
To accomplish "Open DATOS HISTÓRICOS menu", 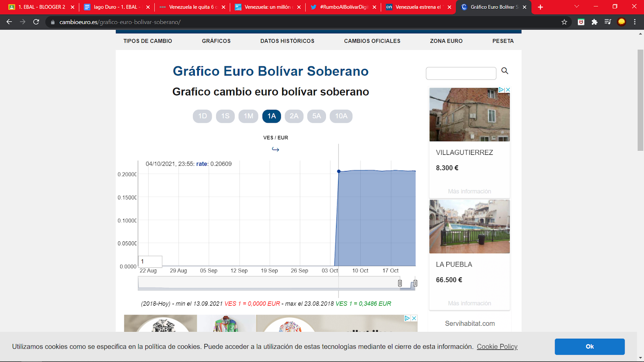I will click(287, 41).
